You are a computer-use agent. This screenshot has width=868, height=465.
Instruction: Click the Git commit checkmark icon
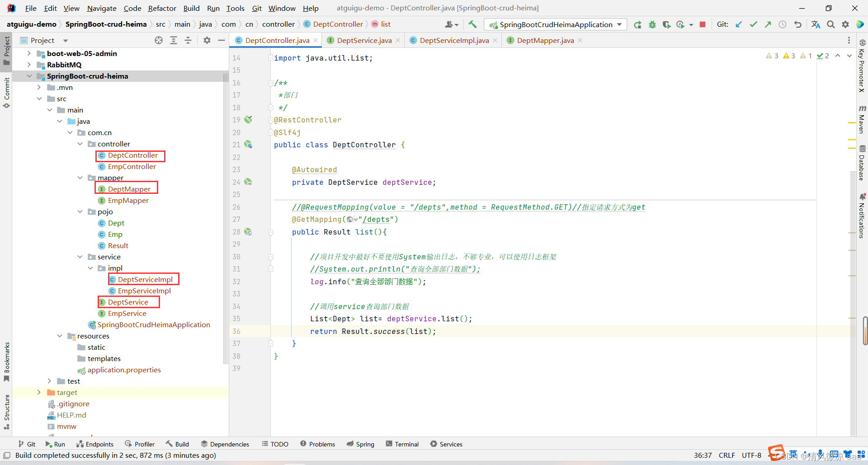pyautogui.click(x=753, y=24)
